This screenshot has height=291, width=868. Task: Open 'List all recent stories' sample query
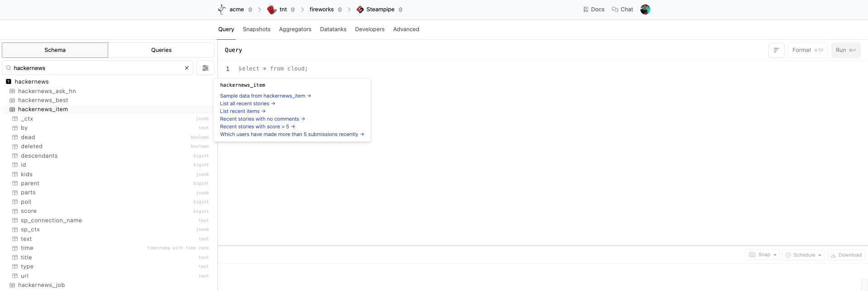(247, 103)
